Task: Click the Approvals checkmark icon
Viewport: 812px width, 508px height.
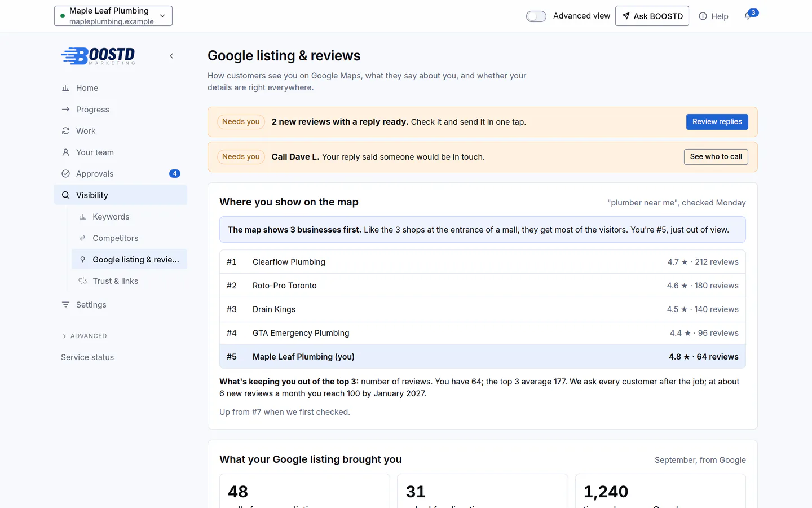Action: (65, 174)
